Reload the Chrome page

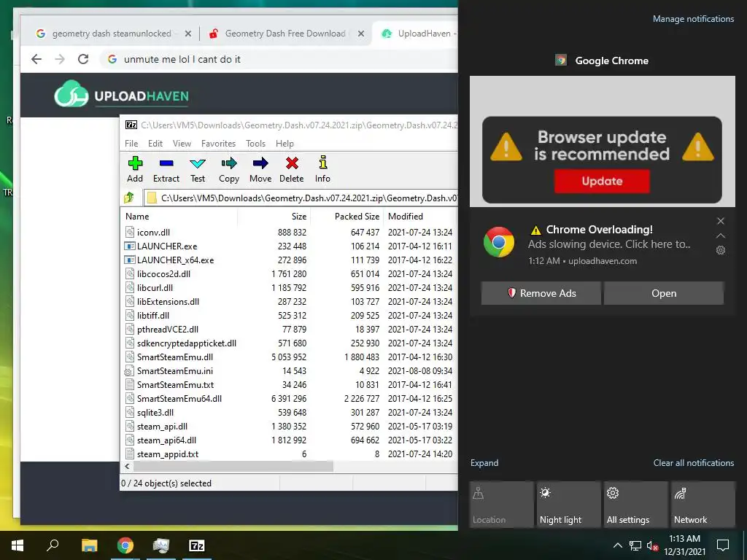click(x=83, y=59)
